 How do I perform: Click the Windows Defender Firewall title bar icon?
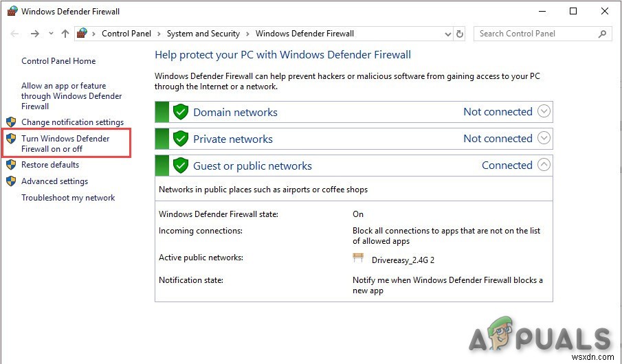point(12,11)
